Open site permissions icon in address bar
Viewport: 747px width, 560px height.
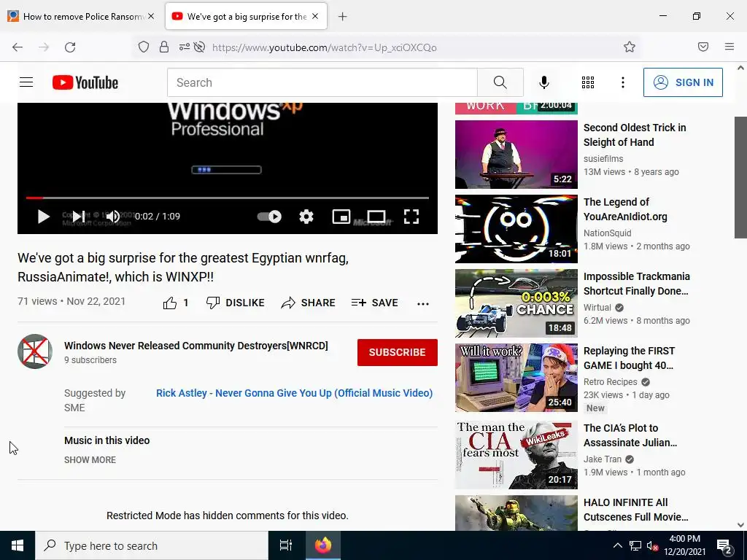[x=184, y=47]
